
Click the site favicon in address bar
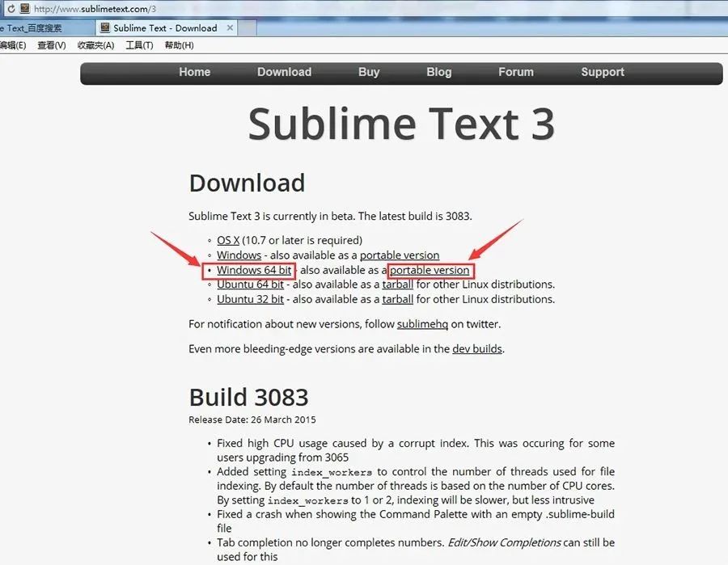click(x=25, y=8)
